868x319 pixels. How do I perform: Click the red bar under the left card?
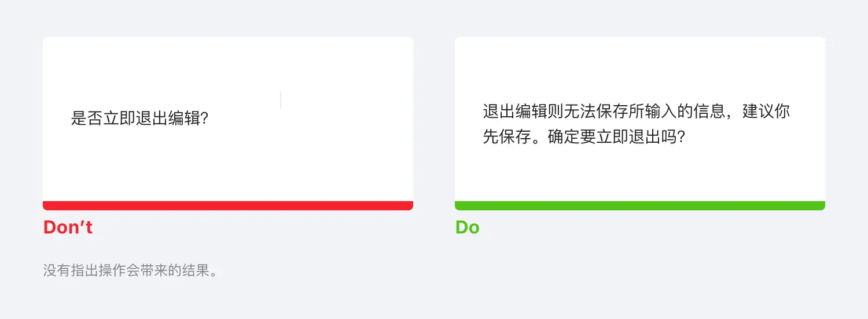point(227,206)
